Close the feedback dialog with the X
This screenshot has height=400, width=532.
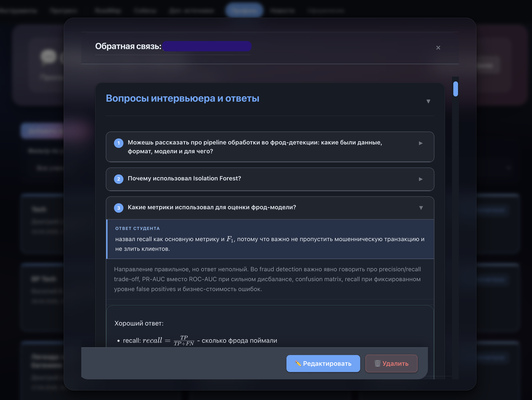[x=438, y=48]
